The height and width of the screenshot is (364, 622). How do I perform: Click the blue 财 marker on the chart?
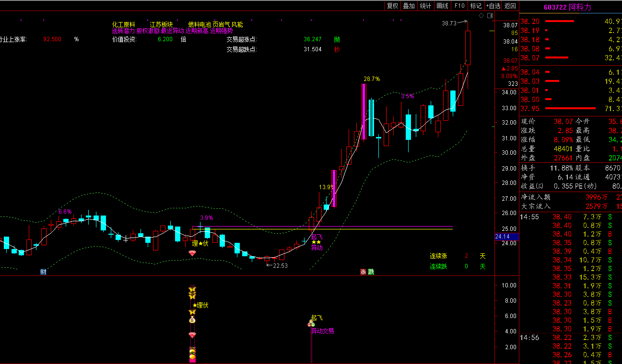(43, 272)
